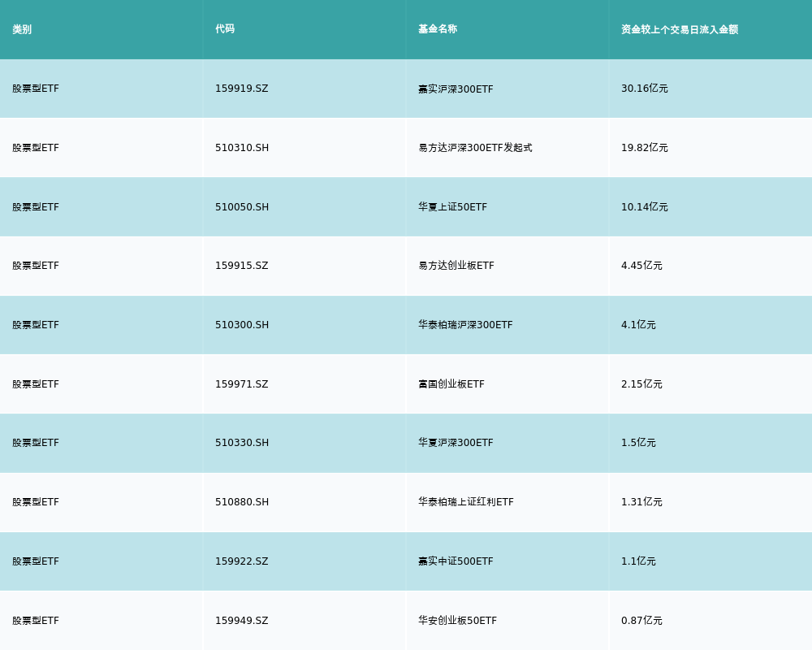Select code 159915.SZ
Viewport: 812px width, 650px height.
click(x=242, y=266)
